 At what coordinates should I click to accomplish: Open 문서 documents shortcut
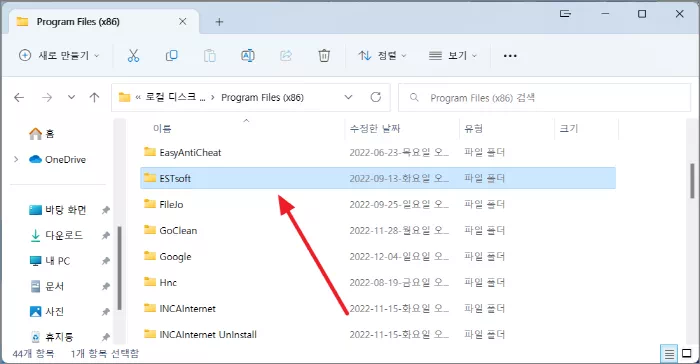46,286
